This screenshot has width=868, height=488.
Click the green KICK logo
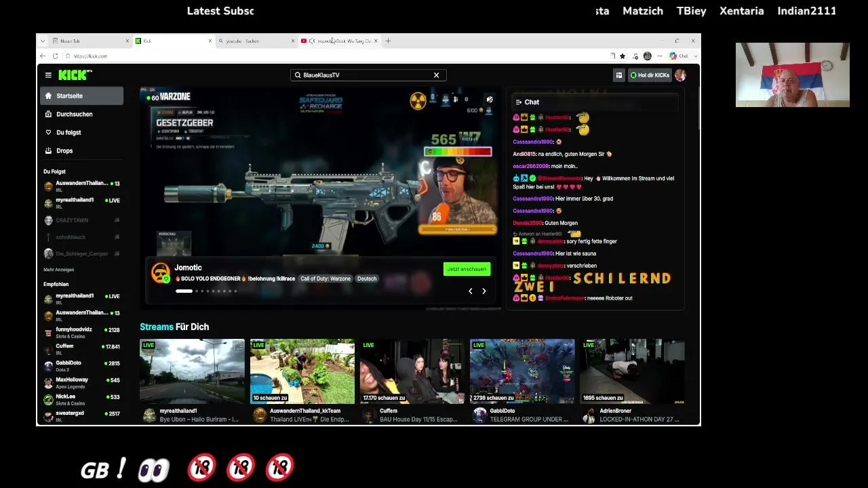(75, 75)
